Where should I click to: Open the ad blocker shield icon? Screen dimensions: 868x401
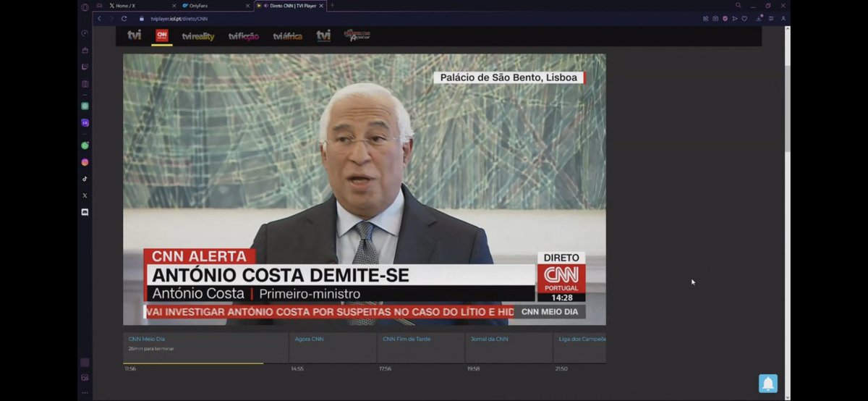click(x=725, y=18)
